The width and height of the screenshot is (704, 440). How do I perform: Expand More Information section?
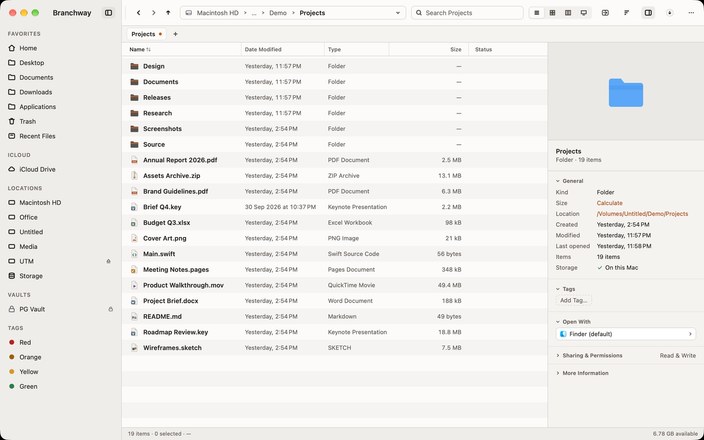558,373
